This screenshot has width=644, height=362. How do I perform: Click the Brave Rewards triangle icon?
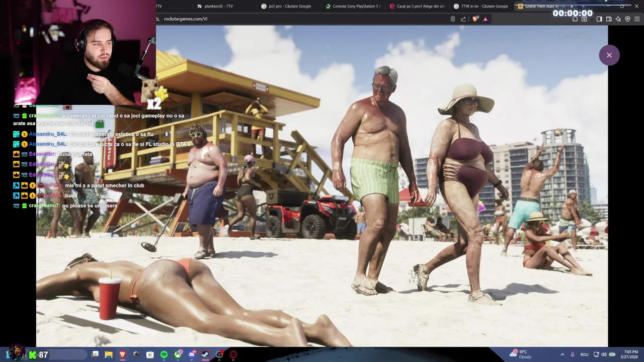click(485, 19)
